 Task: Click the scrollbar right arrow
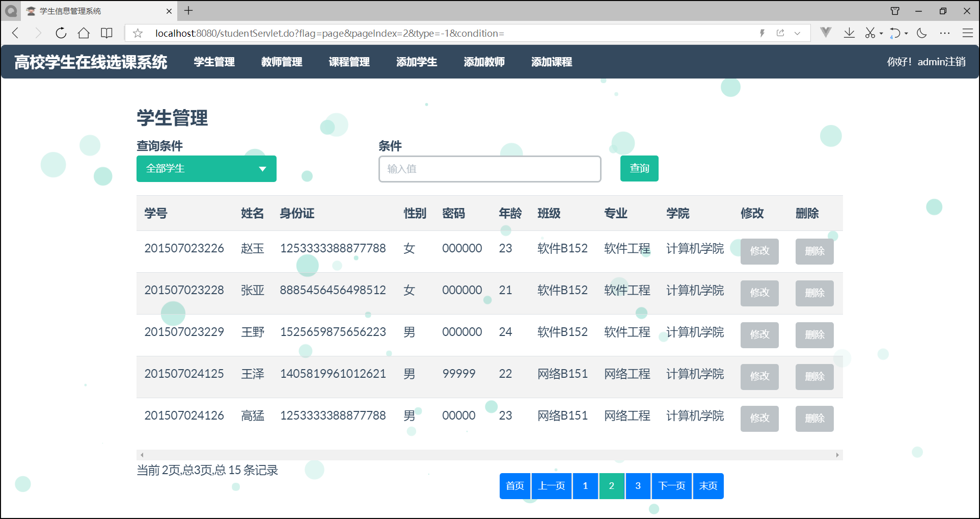837,455
